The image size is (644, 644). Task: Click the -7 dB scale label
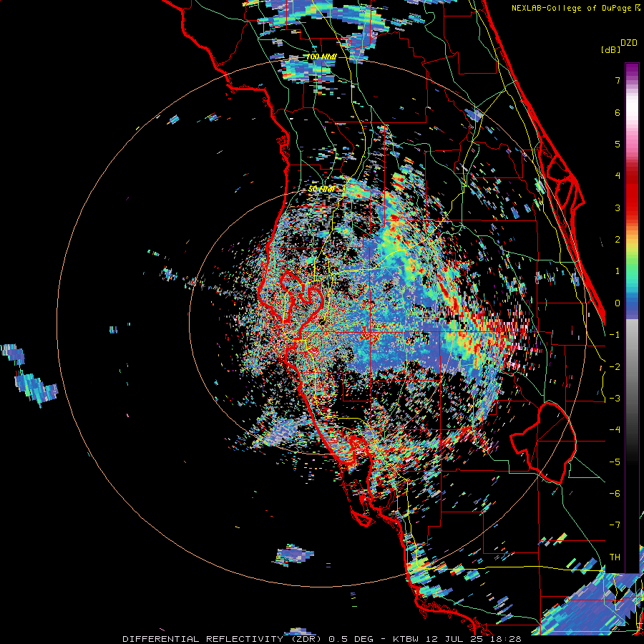click(615, 525)
